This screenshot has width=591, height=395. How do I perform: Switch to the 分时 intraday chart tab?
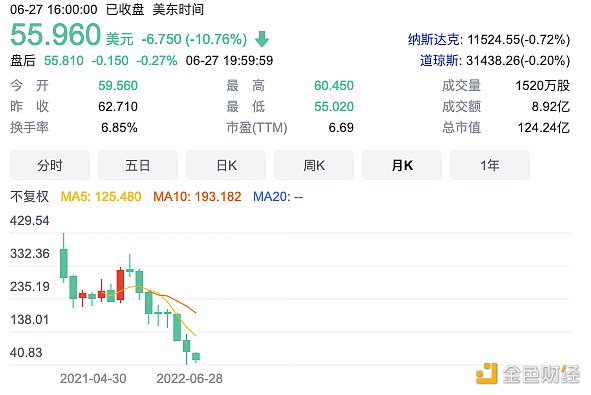click(x=50, y=165)
